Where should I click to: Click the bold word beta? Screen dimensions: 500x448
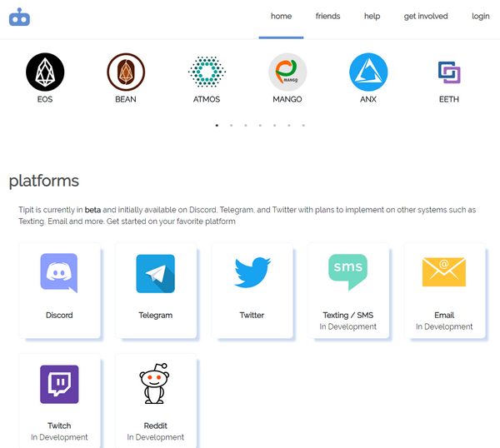click(x=92, y=210)
